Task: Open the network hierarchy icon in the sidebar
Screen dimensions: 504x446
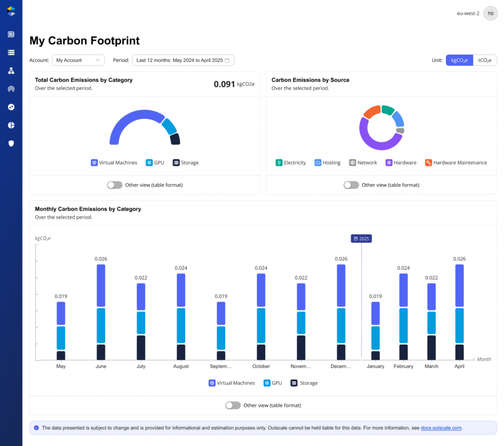Action: click(x=11, y=71)
